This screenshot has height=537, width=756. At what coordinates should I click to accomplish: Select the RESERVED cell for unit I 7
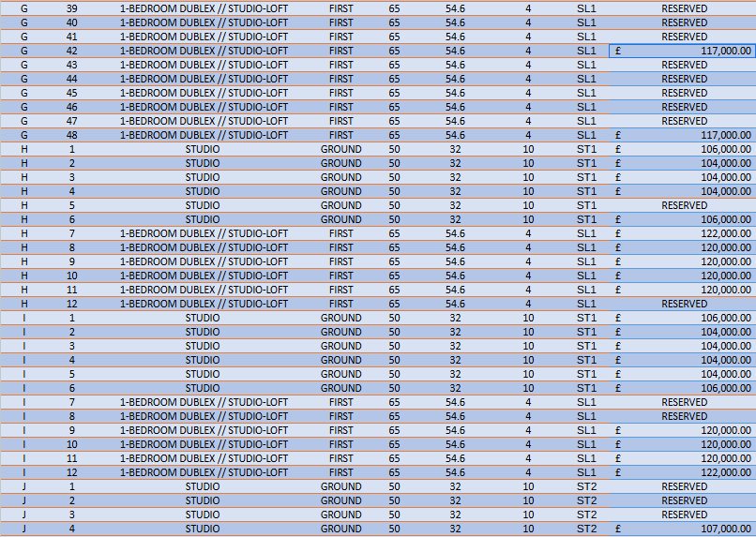click(684, 402)
